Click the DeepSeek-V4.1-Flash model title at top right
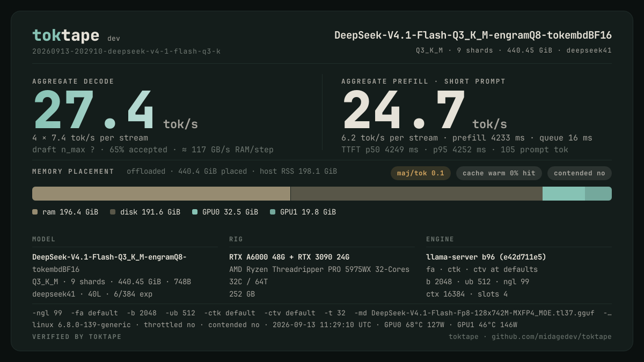This screenshot has height=362, width=644. (x=473, y=35)
